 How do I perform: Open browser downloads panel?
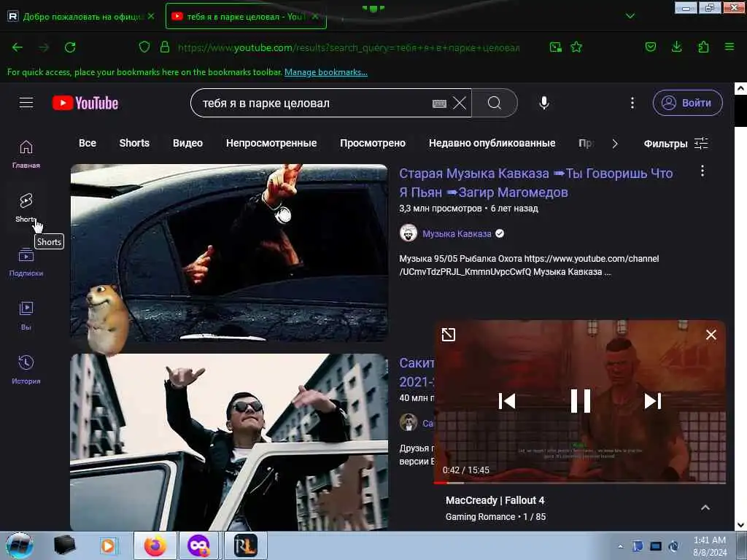676,47
